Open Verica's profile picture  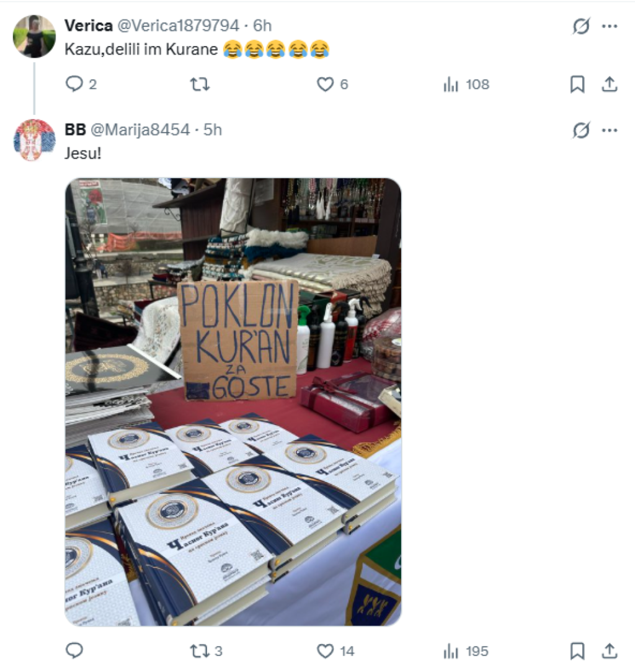pyautogui.click(x=34, y=37)
